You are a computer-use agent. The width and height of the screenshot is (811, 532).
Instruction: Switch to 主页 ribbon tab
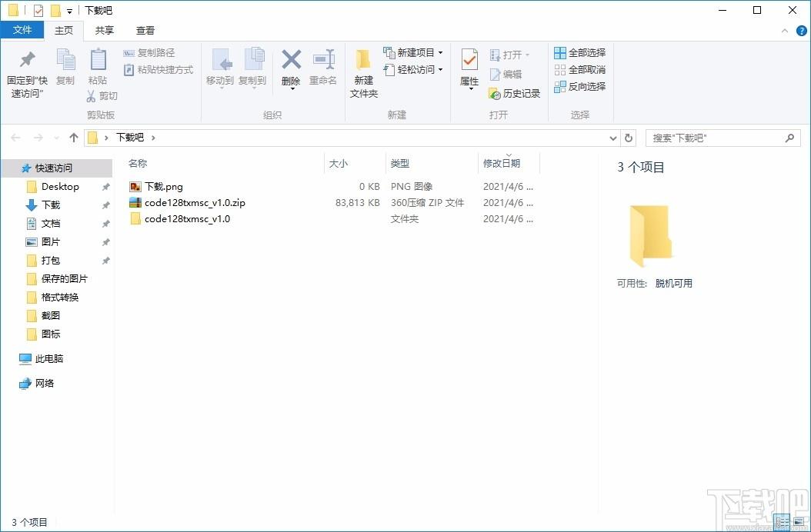[64, 31]
